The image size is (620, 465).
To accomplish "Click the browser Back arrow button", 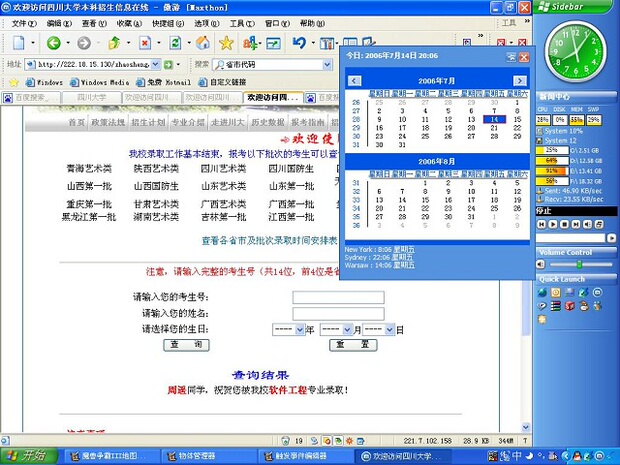I will [x=53, y=43].
